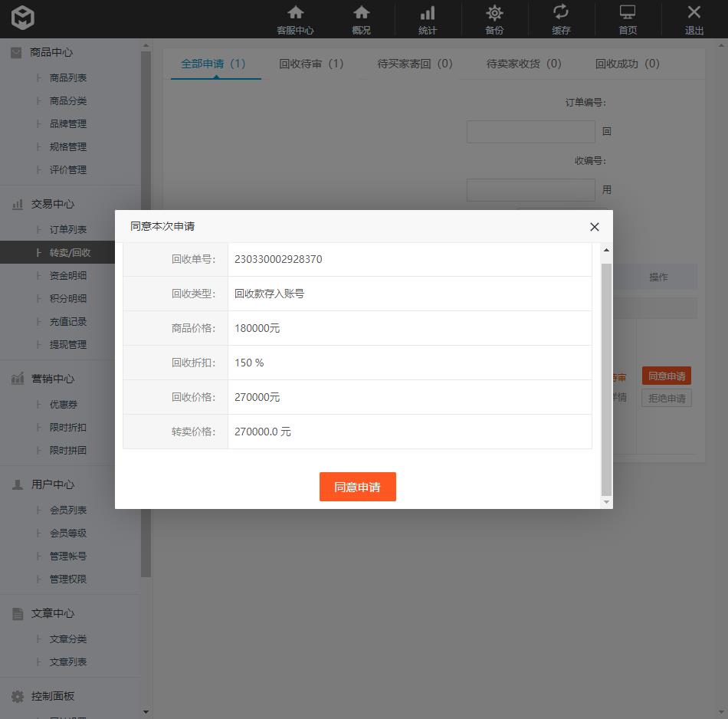Open the 首页 monitor icon
The width and height of the screenshot is (728, 719).
click(628, 13)
